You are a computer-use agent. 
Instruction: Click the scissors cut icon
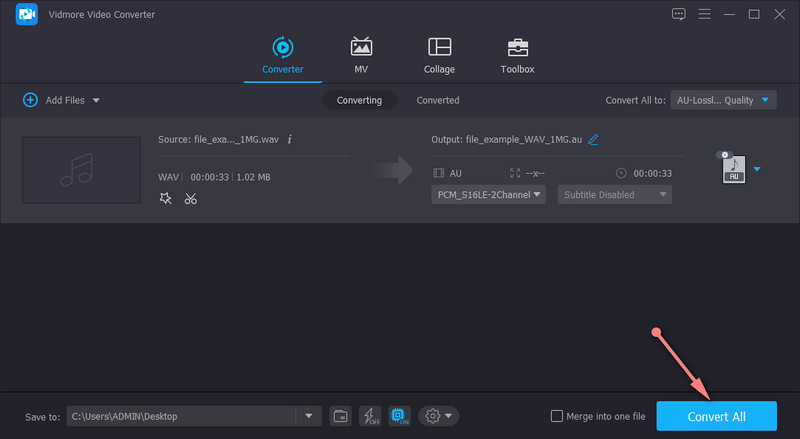[190, 198]
